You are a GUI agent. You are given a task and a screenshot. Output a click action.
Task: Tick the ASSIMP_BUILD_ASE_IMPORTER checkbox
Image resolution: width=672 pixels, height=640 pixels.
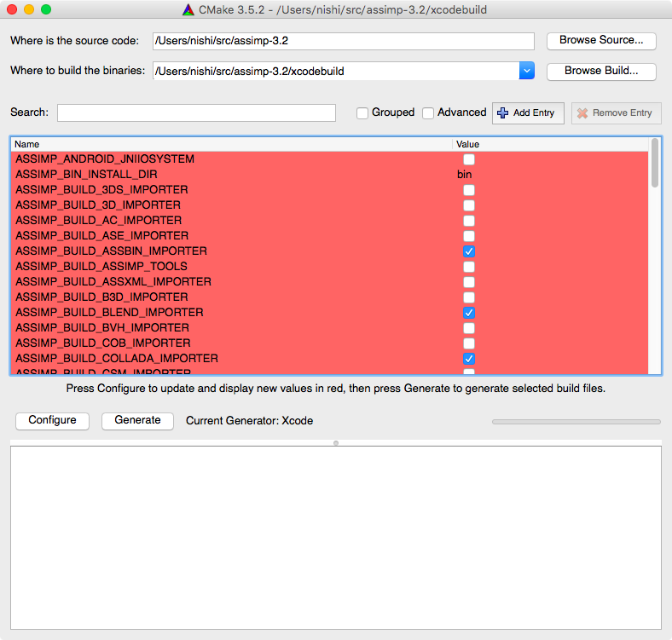coord(469,236)
